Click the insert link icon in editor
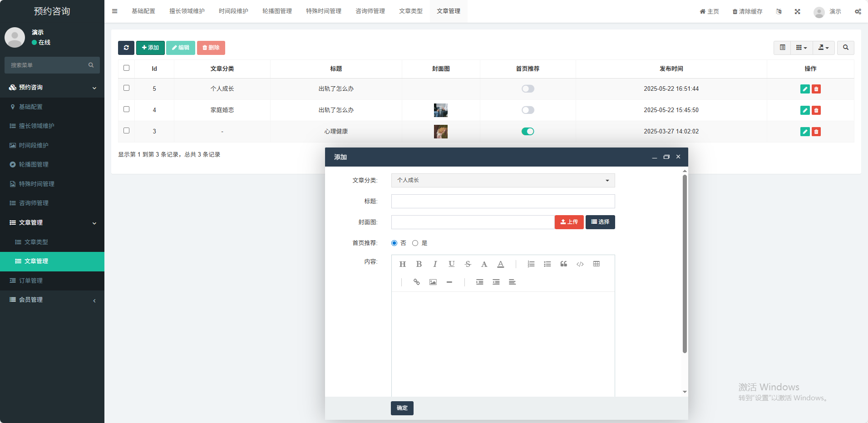The image size is (868, 423). tap(416, 282)
